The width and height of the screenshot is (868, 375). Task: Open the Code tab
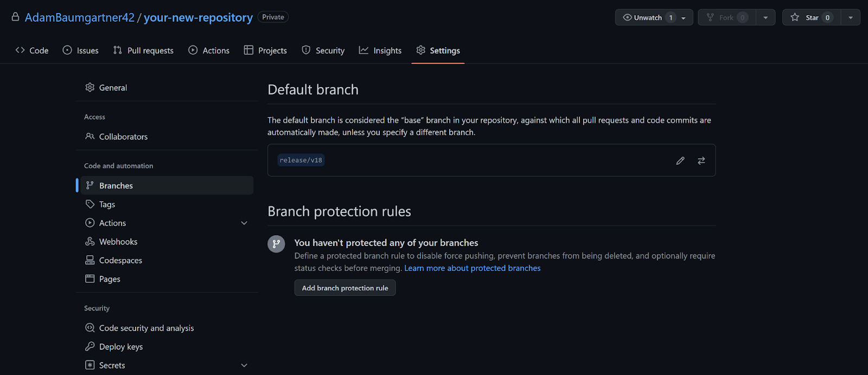(32, 50)
